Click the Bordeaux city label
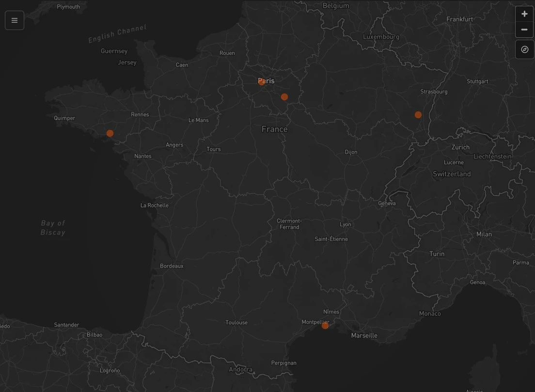Viewport: 535px width, 392px height. tap(171, 266)
